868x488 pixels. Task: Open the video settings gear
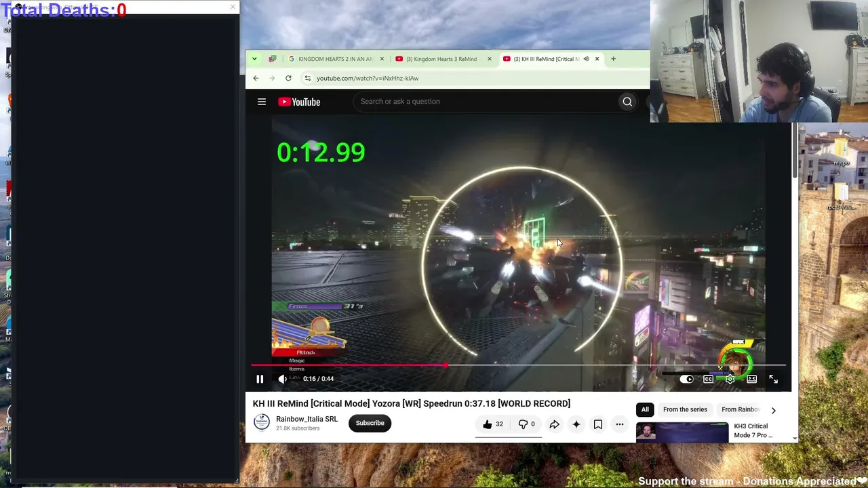(730, 379)
